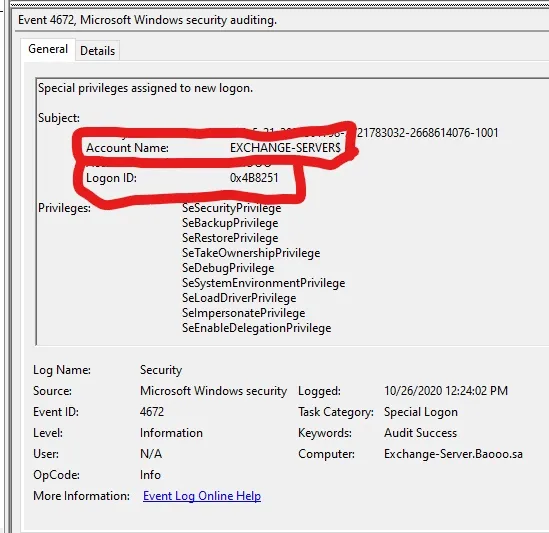Click the Level value Information
Screen dimensions: 549x533
pos(171,433)
